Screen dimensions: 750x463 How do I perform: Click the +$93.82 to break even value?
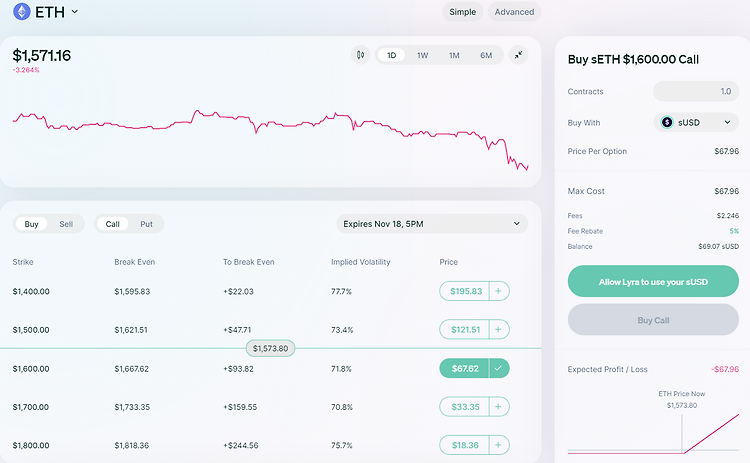point(238,369)
